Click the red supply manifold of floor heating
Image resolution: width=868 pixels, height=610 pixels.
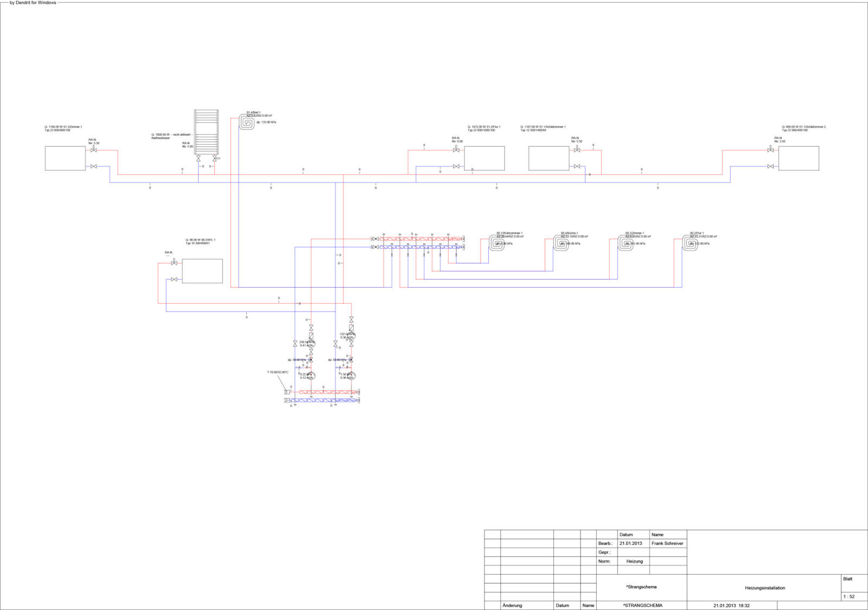pyautogui.click(x=419, y=239)
